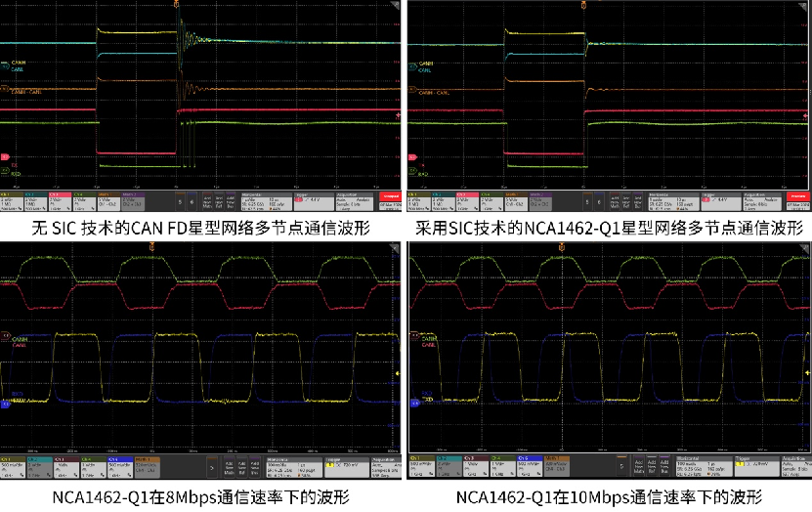Screen dimensions: 812x512
Task: Click Add New Ref in 10Mbps panel
Action: [652, 467]
